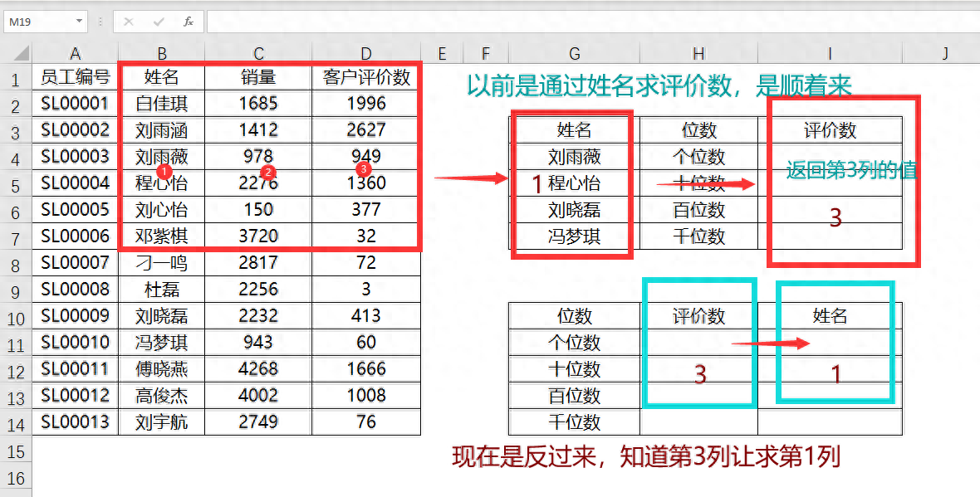Screen dimensions: 980x497
Task: Click header 评价数 in column I
Action: click(x=830, y=130)
